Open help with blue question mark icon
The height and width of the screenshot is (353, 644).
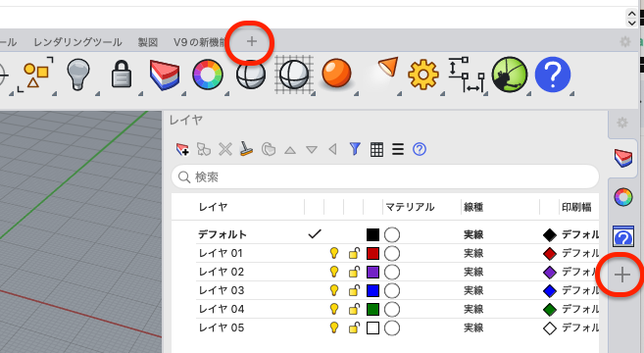pos(553,75)
